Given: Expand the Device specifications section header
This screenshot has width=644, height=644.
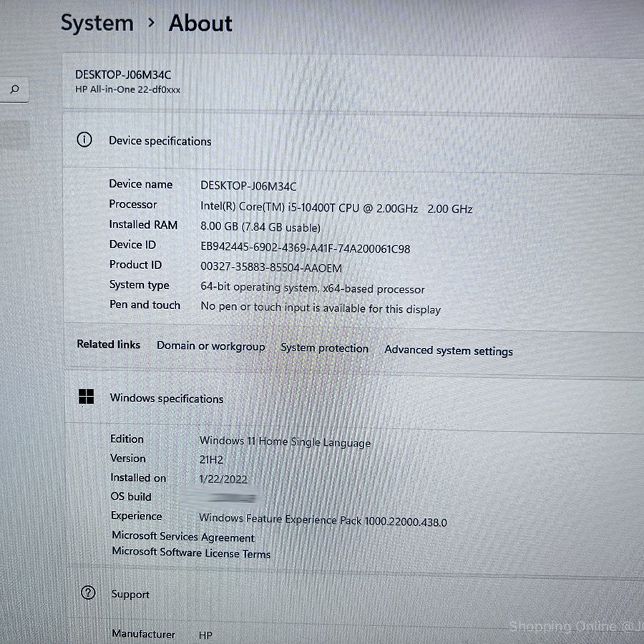Looking at the screenshot, I should click(x=353, y=141).
